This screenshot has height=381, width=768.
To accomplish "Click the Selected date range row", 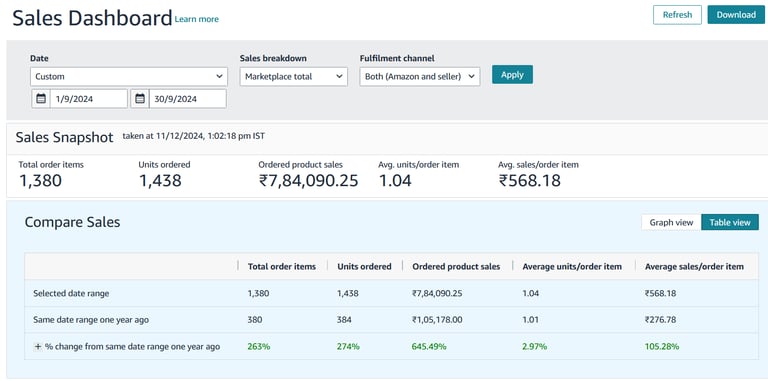I will (391, 293).
